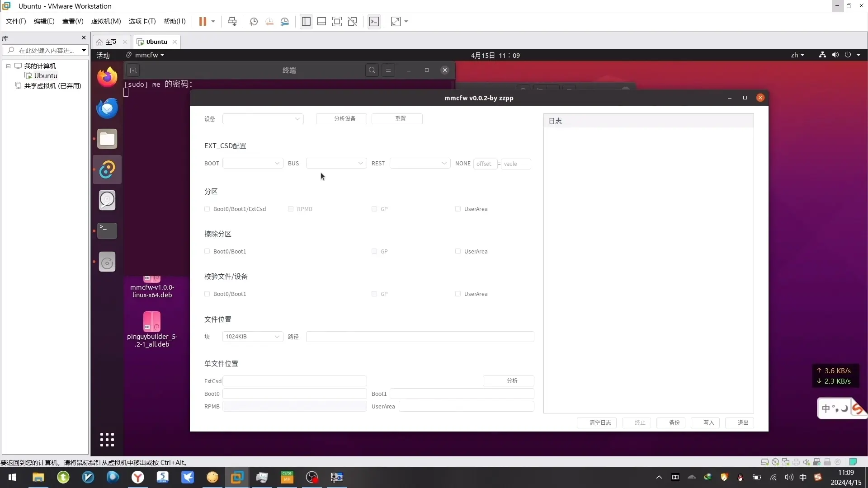Viewport: 868px width, 488px height.
Task: Open the snapshot manager
Action: 285,21
